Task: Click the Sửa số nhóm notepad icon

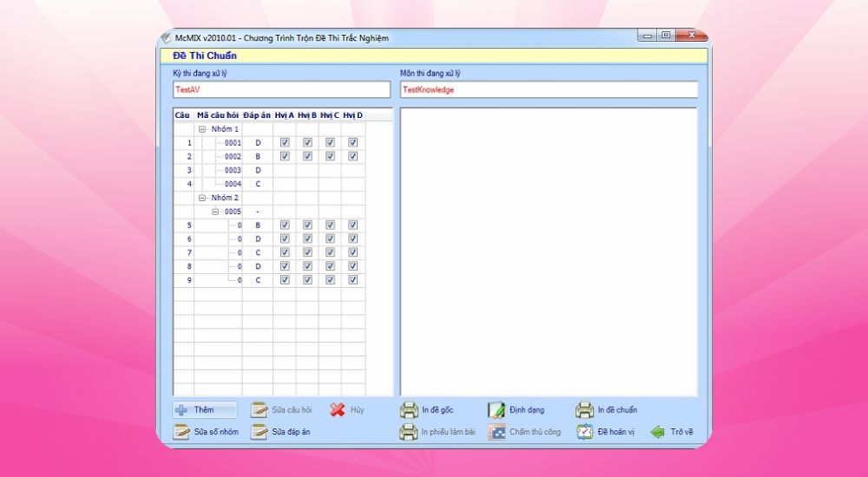Action: 181,432
